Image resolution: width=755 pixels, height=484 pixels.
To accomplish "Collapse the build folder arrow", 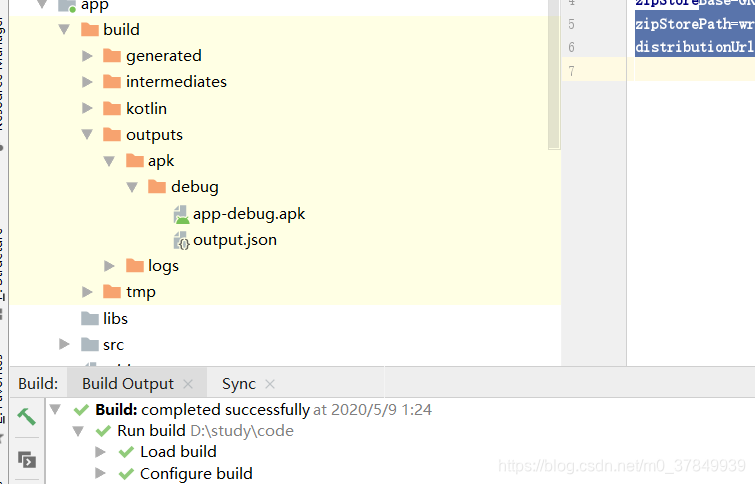I will point(64,29).
